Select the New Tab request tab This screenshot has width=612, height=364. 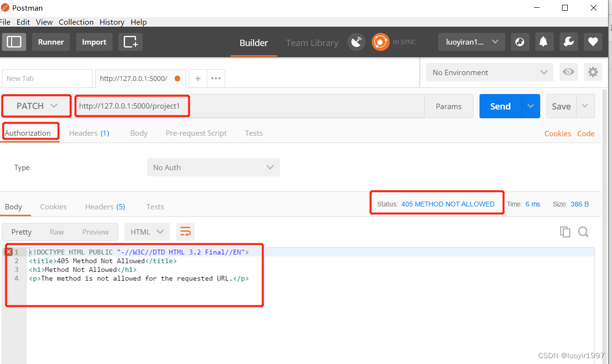[47, 79]
